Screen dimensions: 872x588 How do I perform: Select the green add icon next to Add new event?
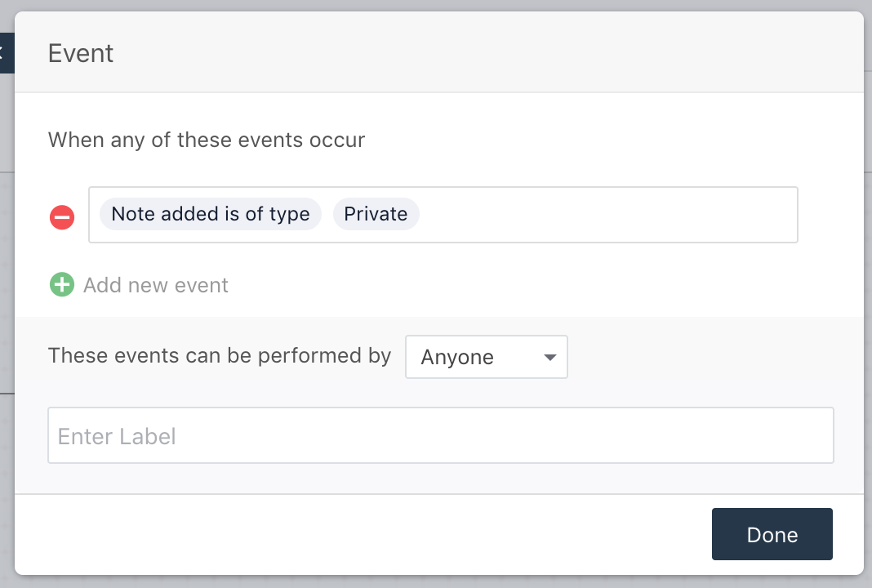61,284
